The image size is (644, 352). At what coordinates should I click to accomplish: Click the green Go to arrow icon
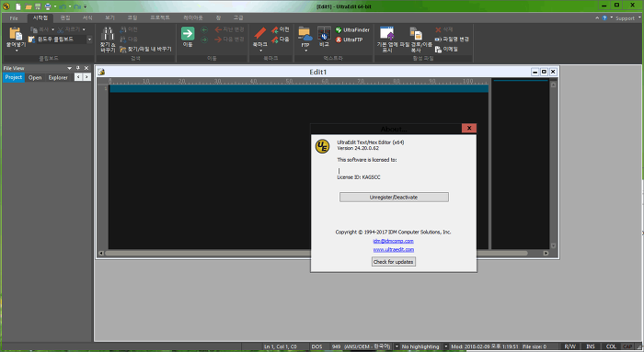point(188,33)
